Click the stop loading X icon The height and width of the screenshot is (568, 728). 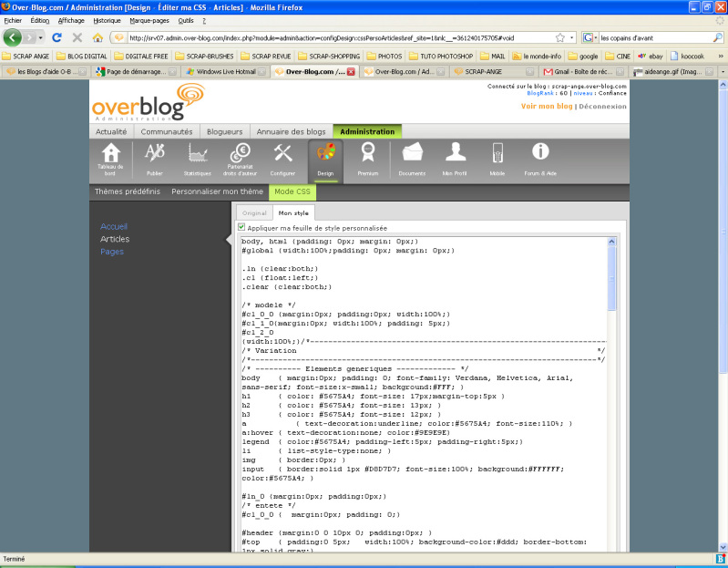(x=77, y=37)
